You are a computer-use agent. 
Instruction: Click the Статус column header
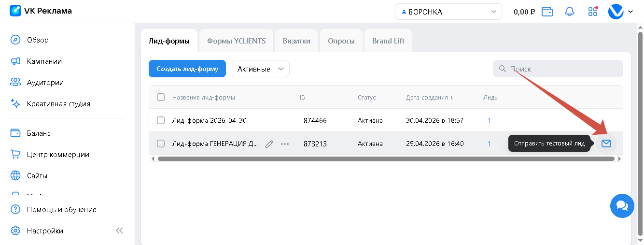pos(367,97)
